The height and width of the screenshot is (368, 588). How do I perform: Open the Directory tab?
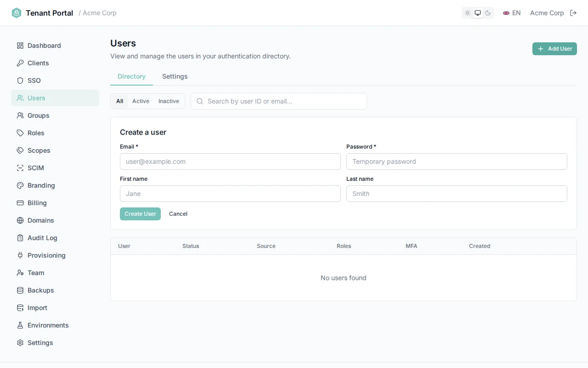pyautogui.click(x=131, y=76)
